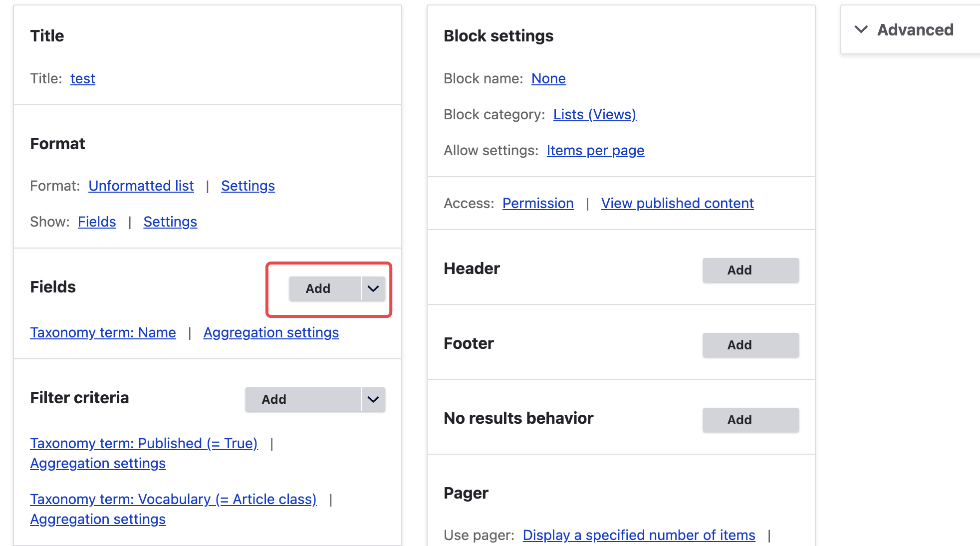The height and width of the screenshot is (546, 980).
Task: Change the Unformatted list format
Action: click(x=141, y=186)
